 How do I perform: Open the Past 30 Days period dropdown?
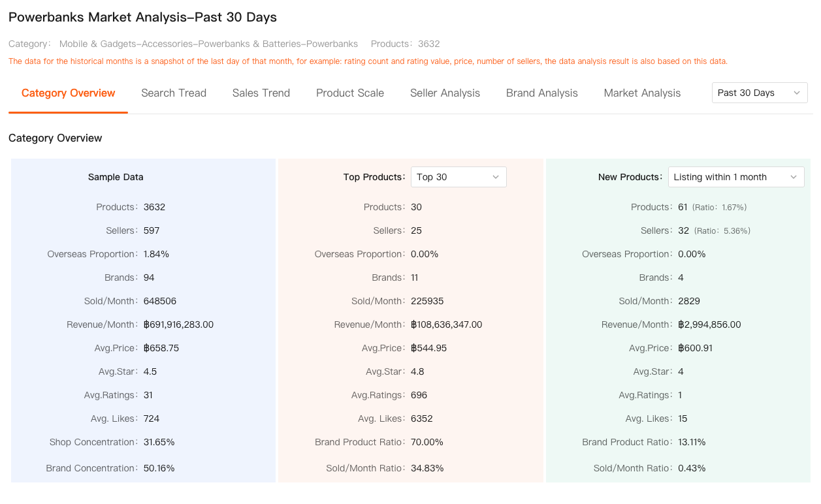[x=759, y=93]
